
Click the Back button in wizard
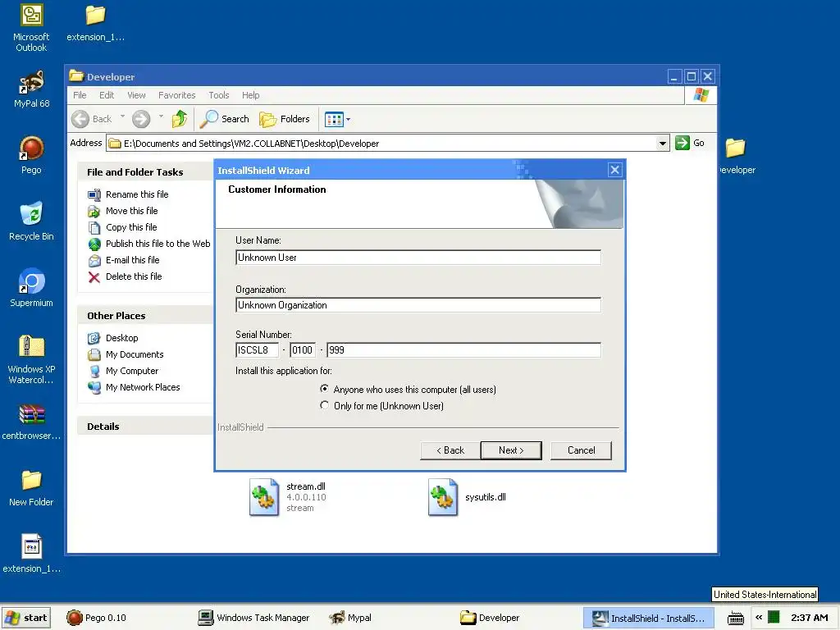(450, 450)
